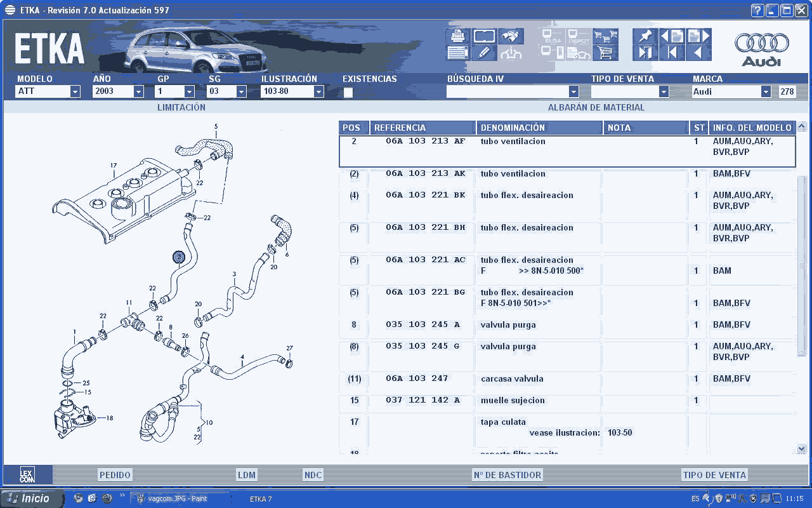Go to next page icon
Viewport: 812px width, 508px height.
(x=698, y=36)
